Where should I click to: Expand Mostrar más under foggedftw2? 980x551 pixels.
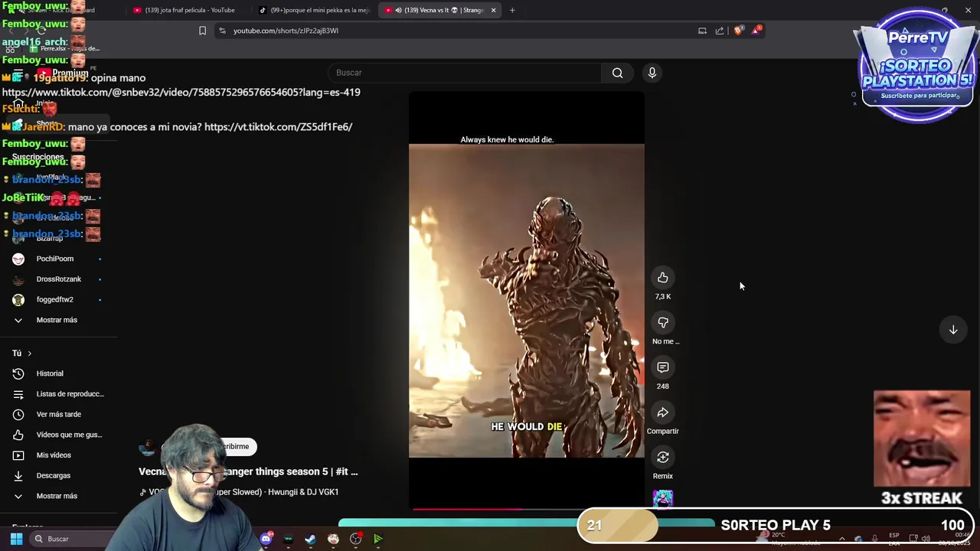(x=57, y=320)
